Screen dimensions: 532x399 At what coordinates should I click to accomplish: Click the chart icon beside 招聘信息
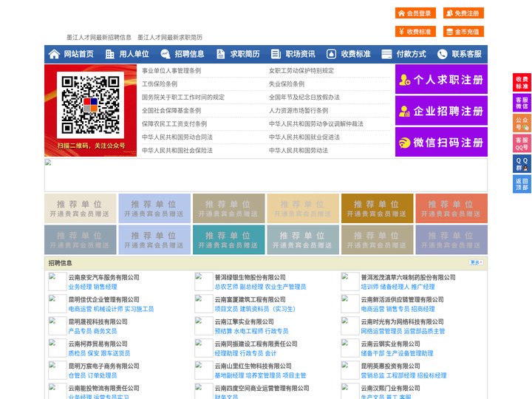pyautogui.click(x=166, y=54)
